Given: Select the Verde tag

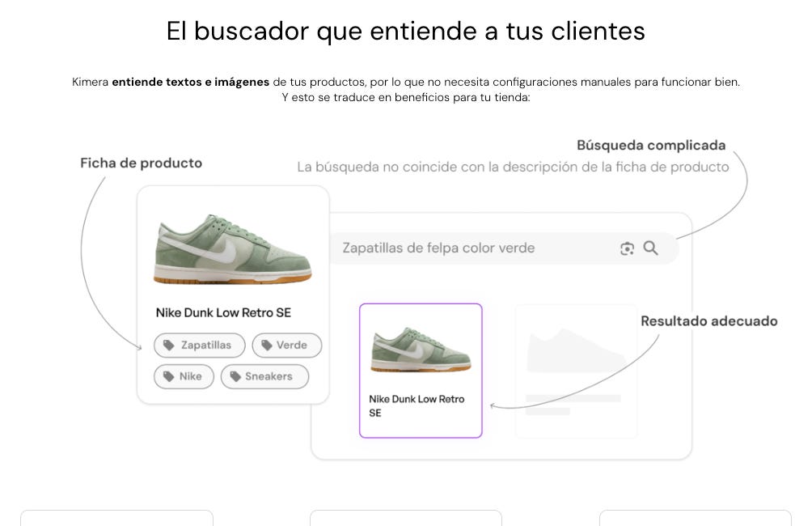Looking at the screenshot, I should tap(287, 346).
